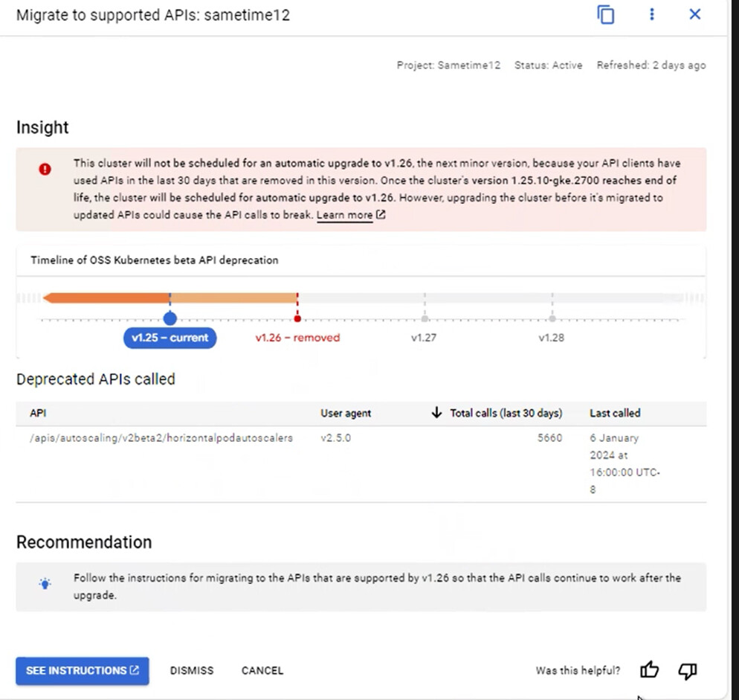Image resolution: width=739 pixels, height=700 pixels.
Task: Click the Refreshed: 2 days ago label
Action: tap(651, 65)
